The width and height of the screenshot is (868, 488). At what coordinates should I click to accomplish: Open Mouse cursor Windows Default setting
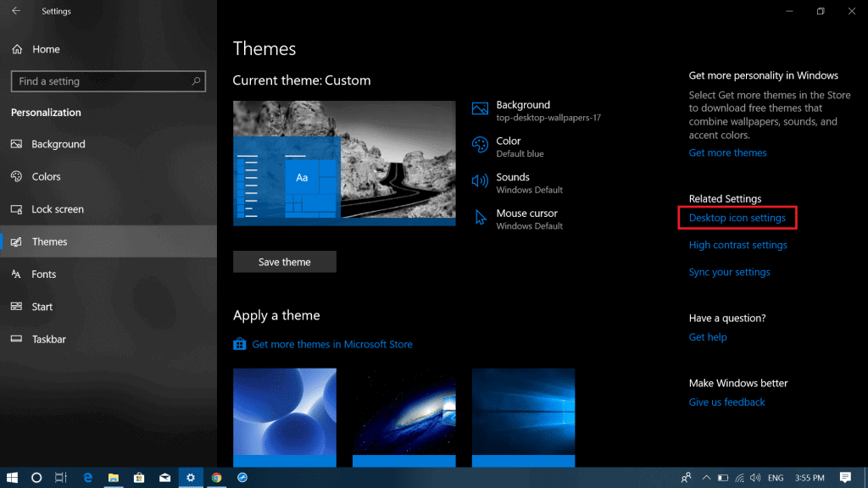click(x=517, y=219)
